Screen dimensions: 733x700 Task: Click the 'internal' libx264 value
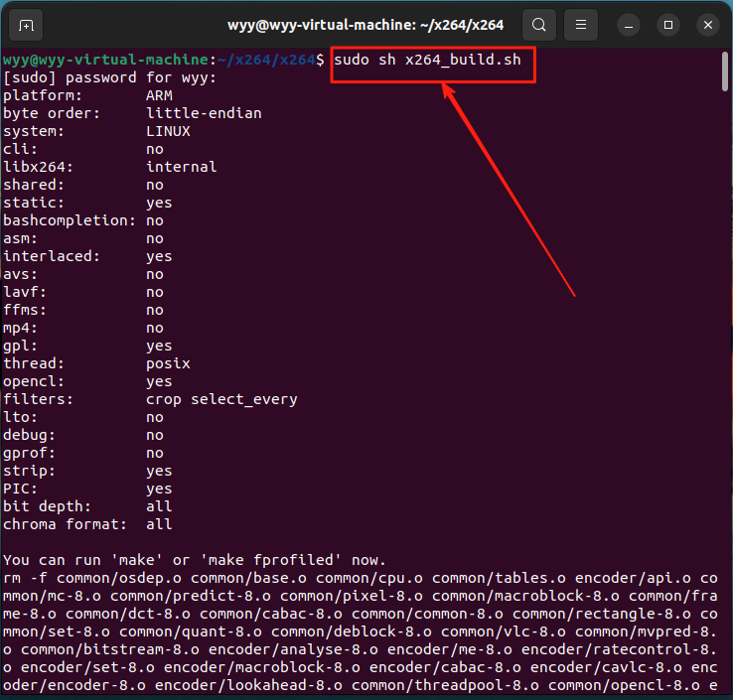[182, 167]
